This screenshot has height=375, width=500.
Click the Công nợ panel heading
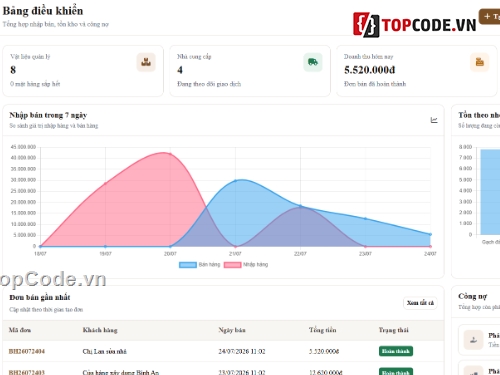click(472, 296)
